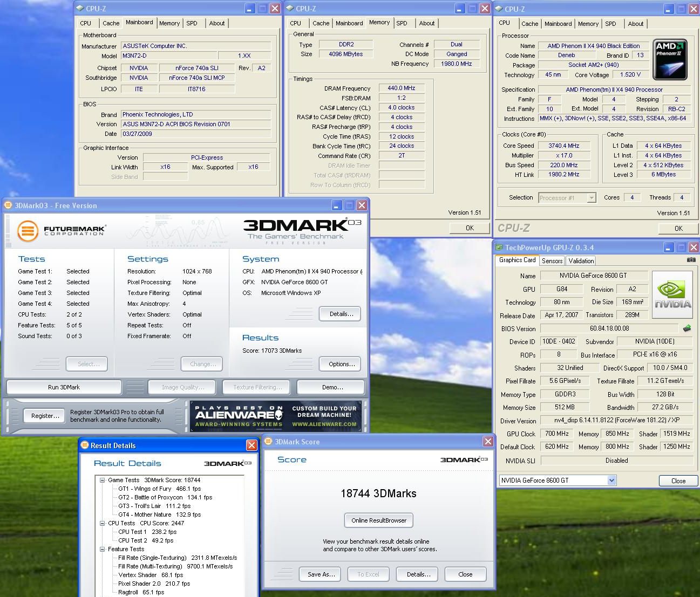Open CPU tab in Mainboard CPU-Z window

tap(85, 23)
